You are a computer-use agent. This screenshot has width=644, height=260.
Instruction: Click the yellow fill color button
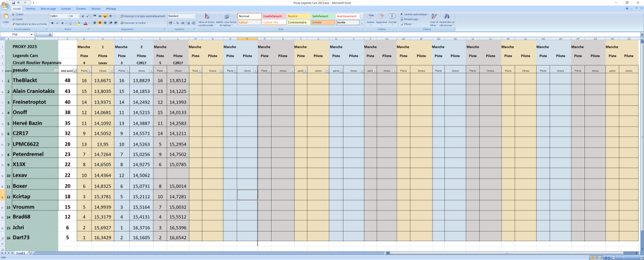(78, 23)
